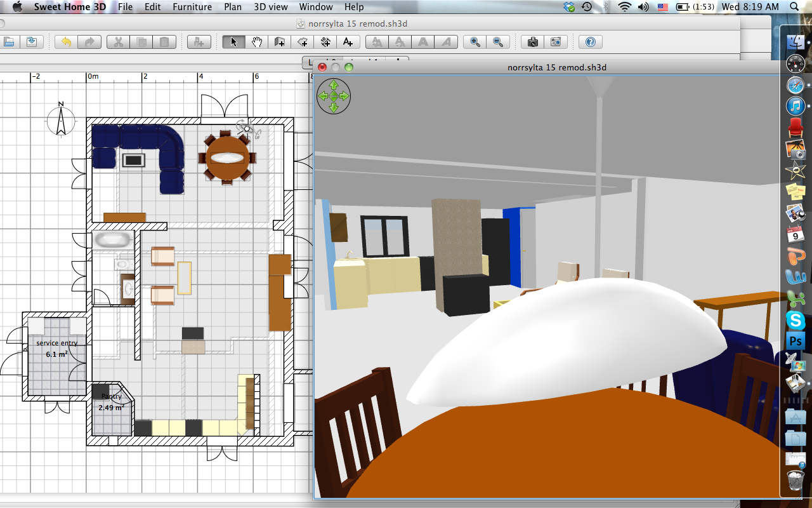Expand the Plan menu
Image resolution: width=812 pixels, height=508 pixels.
click(x=233, y=7)
